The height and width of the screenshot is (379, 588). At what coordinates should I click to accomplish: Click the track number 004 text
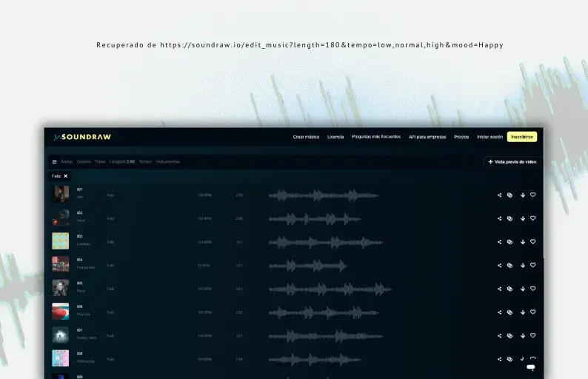[79, 260]
